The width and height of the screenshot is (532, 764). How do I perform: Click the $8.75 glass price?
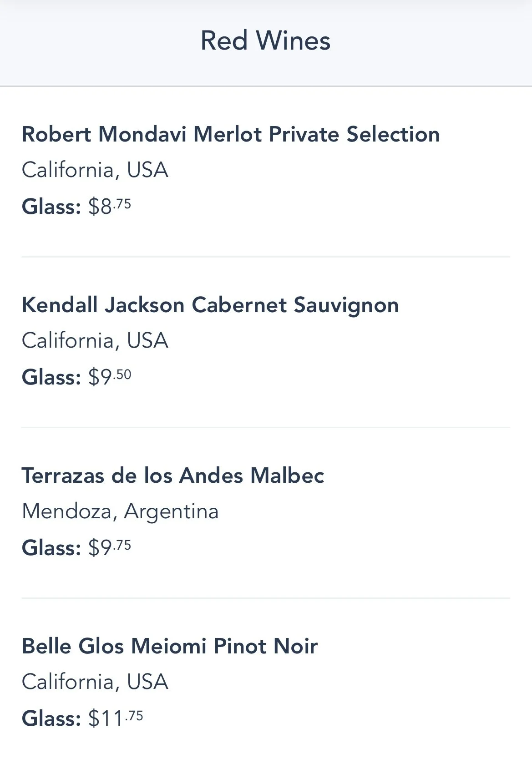pyautogui.click(x=110, y=206)
